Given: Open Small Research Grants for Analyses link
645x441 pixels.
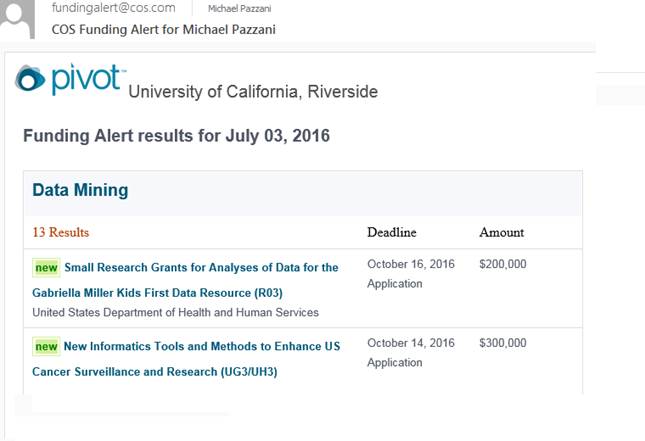Looking at the screenshot, I should (201, 268).
